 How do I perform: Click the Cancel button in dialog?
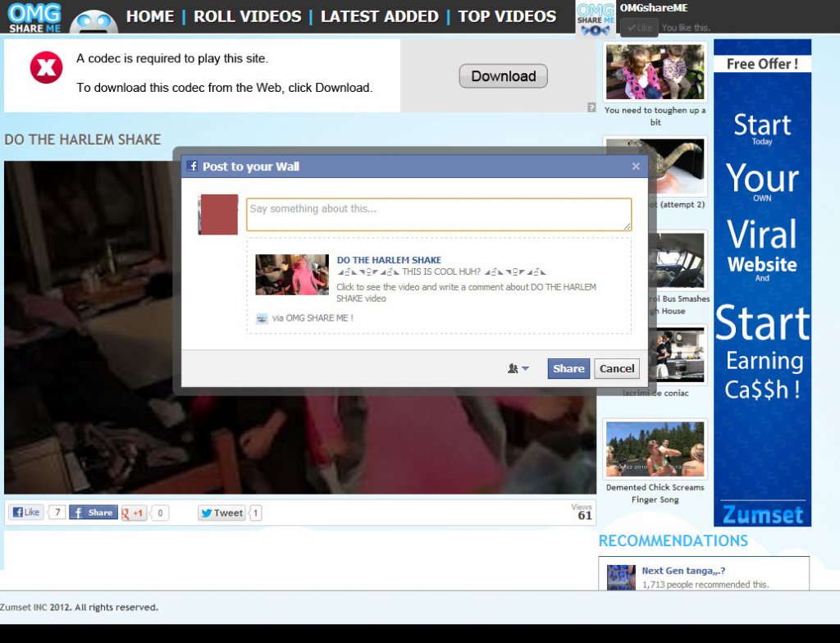[x=617, y=368]
